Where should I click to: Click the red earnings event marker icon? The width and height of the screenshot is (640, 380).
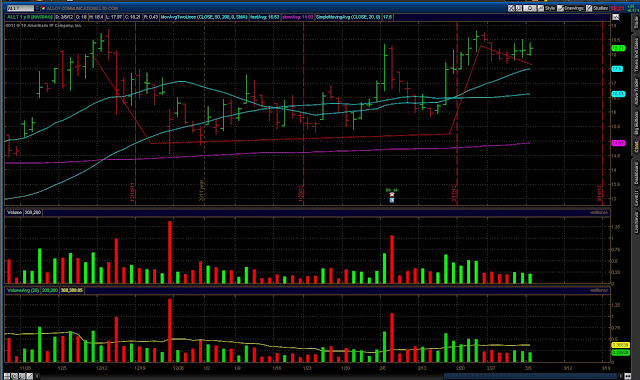coord(392,195)
